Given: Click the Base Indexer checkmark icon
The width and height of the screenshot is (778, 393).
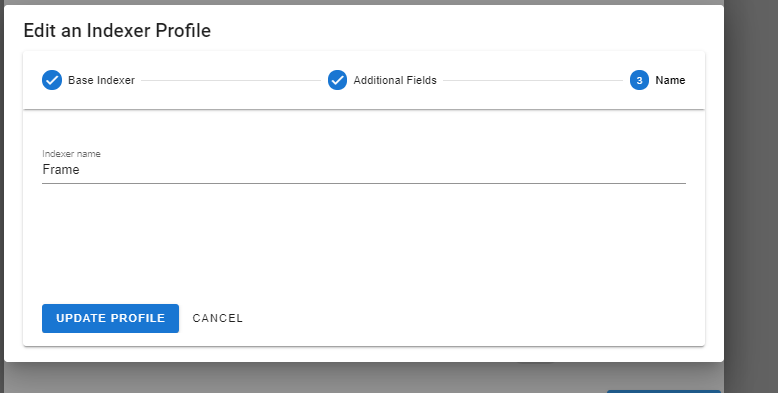Looking at the screenshot, I should coord(52,80).
